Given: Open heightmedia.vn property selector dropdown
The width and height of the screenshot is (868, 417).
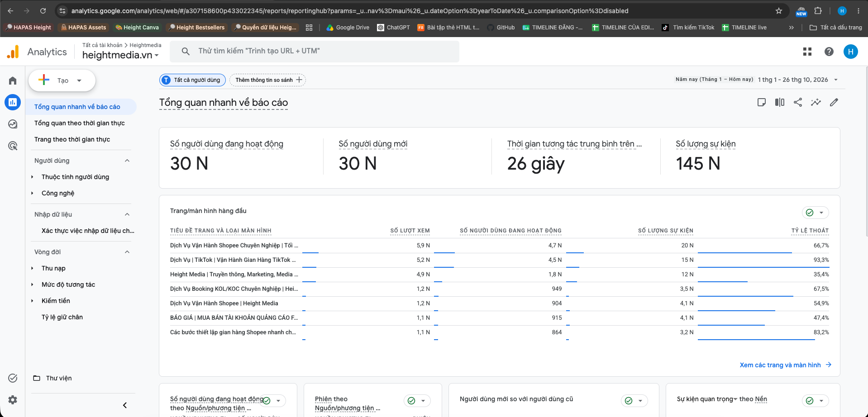Looking at the screenshot, I should (x=120, y=55).
